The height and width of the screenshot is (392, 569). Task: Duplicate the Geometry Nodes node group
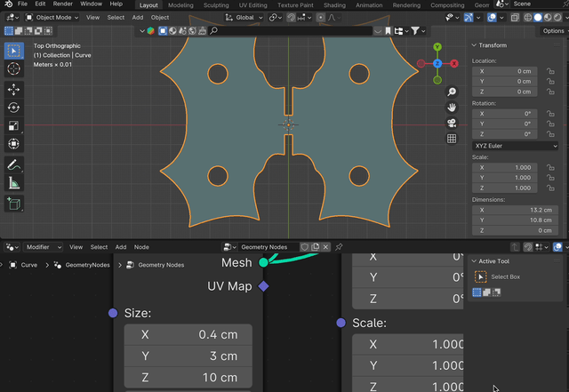click(x=316, y=247)
